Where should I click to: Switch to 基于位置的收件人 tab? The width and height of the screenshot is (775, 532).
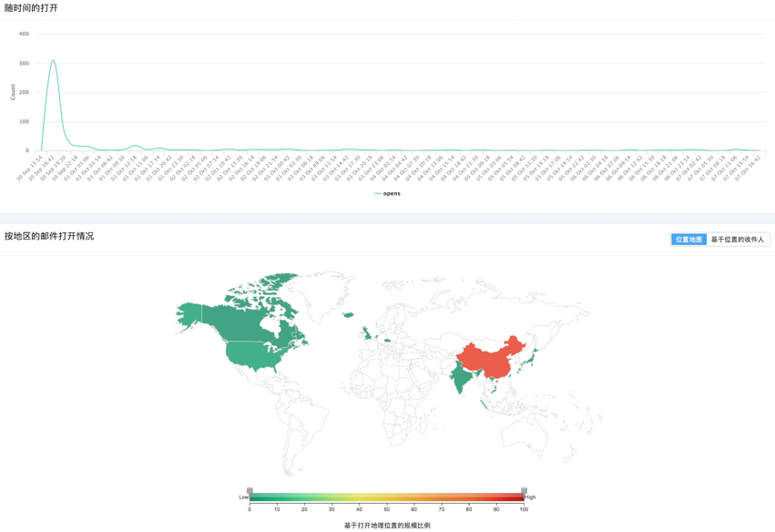738,240
